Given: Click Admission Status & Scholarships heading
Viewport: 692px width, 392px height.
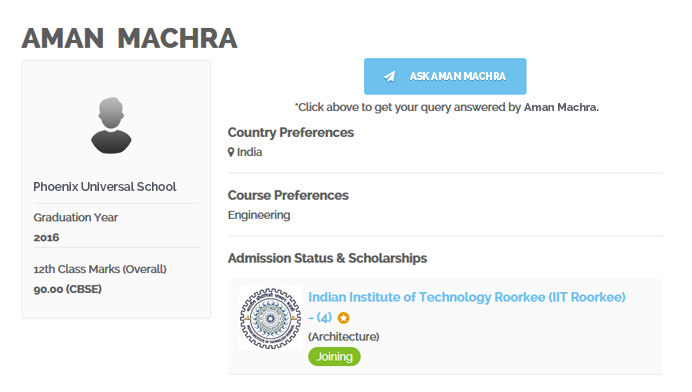Looking at the screenshot, I should pyautogui.click(x=327, y=258).
